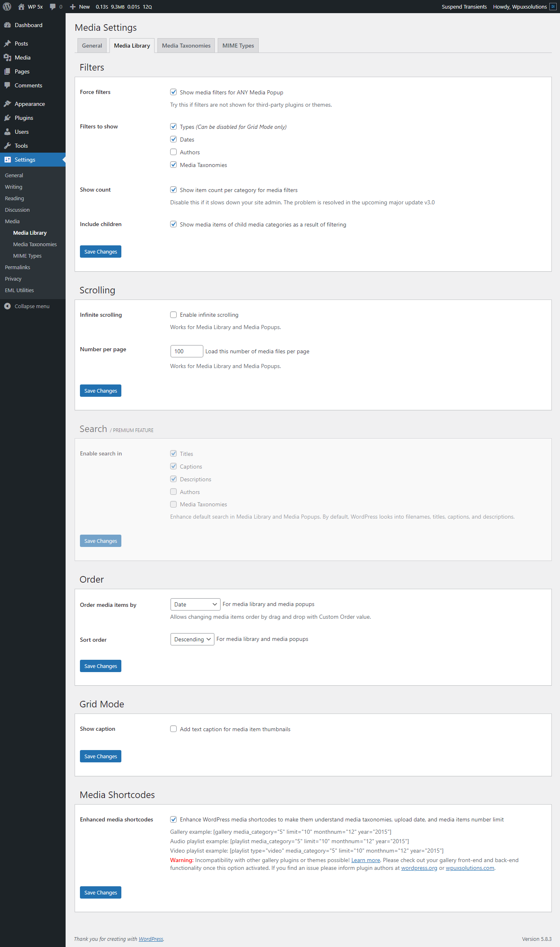560x947 pixels.
Task: Toggle Show media items of child categories
Action: point(173,224)
